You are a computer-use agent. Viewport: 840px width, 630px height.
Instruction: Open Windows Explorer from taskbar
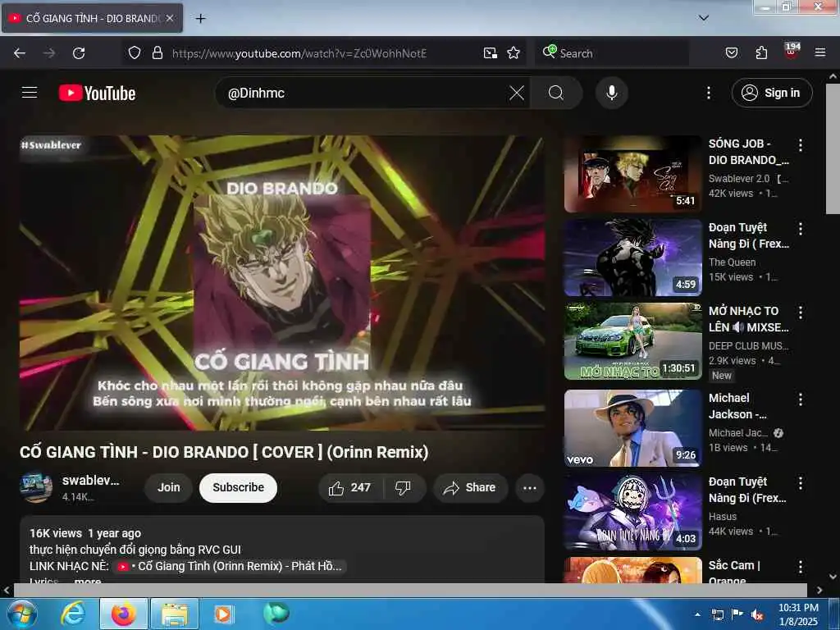pos(175,614)
